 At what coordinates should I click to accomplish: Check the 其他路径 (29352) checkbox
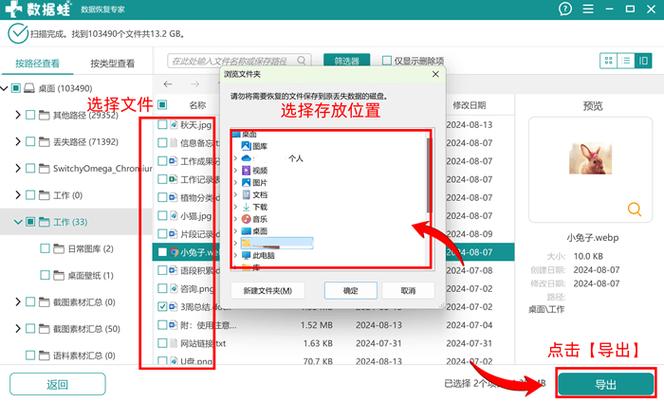point(30,115)
